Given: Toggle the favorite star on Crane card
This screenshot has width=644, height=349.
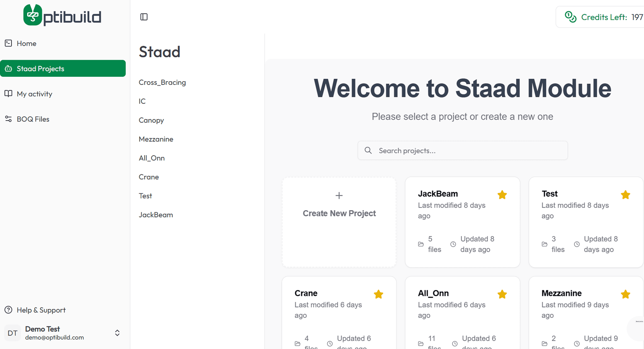Looking at the screenshot, I should [379, 294].
